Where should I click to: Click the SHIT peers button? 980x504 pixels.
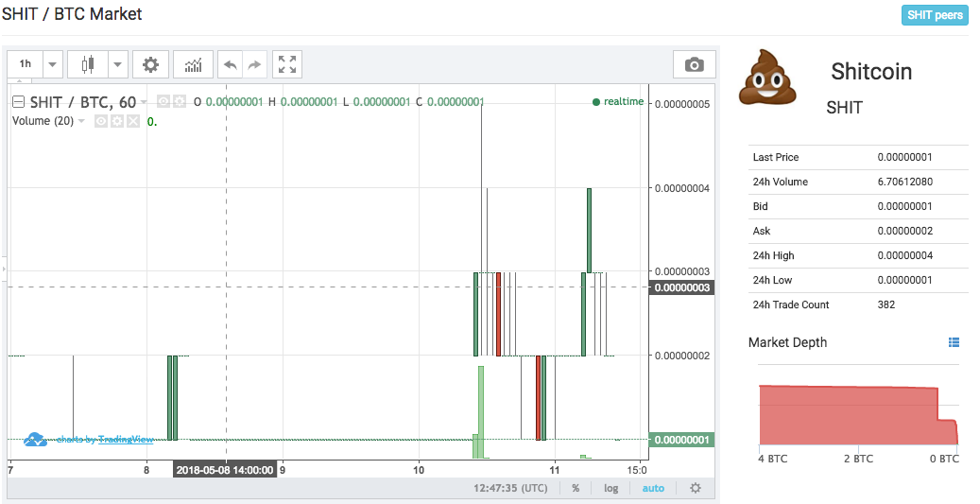935,15
